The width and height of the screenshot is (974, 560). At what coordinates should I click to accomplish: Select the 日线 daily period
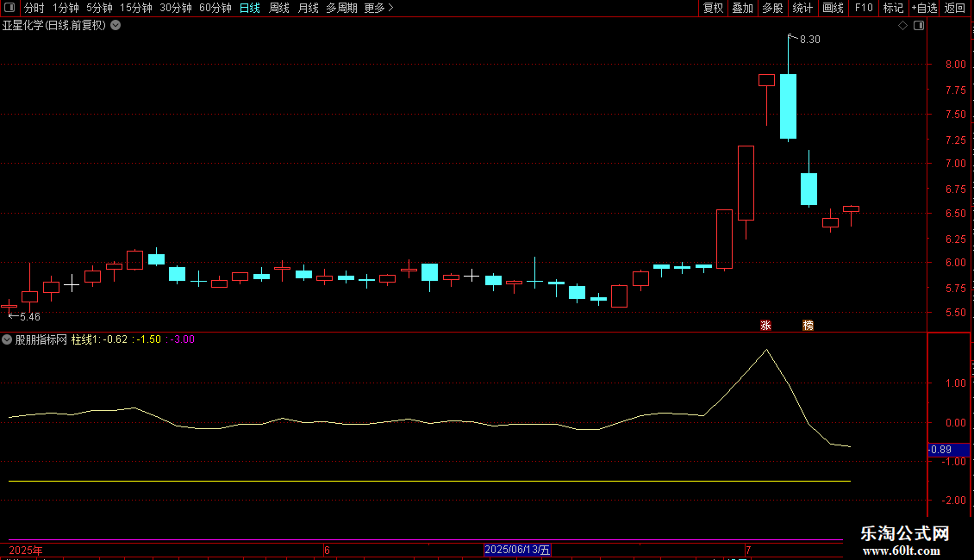point(250,8)
